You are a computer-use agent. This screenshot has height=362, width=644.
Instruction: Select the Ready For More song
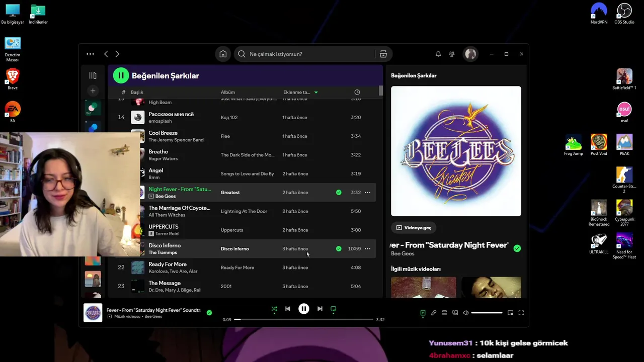[168, 264]
